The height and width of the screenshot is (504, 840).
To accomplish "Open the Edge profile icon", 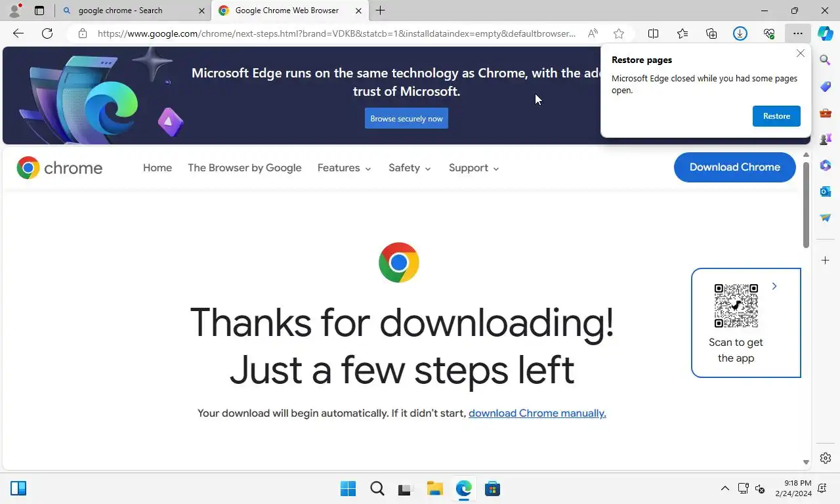I will tap(14, 10).
